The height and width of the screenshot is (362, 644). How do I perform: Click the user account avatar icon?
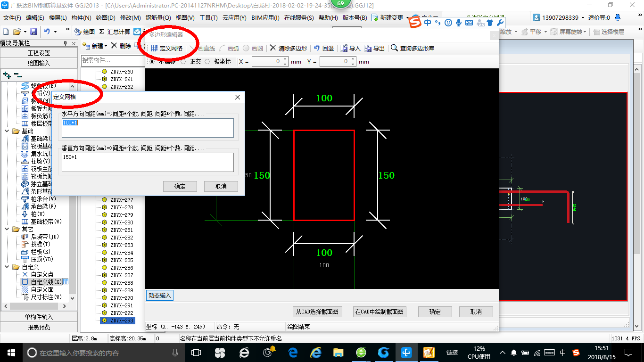[537, 17]
